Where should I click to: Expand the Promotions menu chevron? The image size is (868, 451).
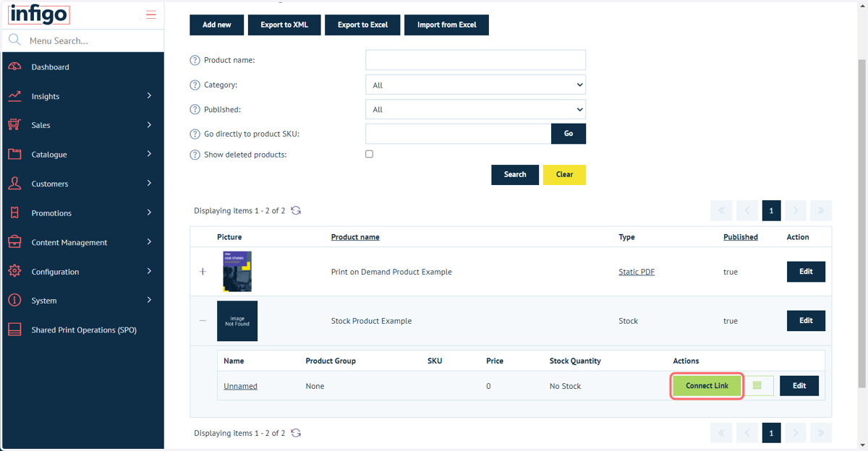(149, 212)
